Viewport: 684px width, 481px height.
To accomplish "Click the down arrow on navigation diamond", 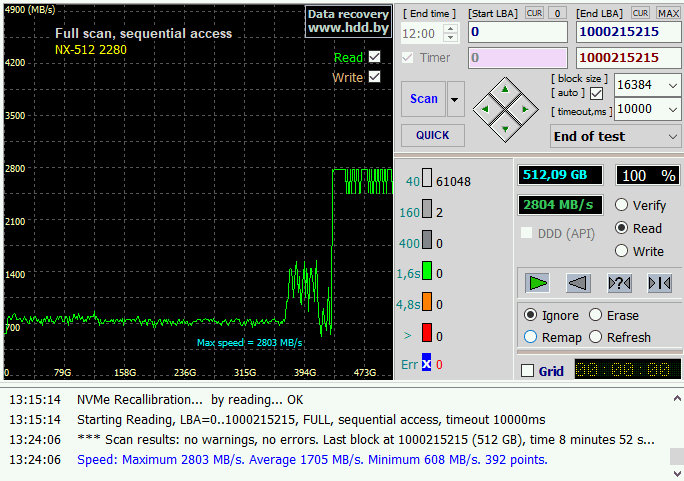I will point(505,129).
